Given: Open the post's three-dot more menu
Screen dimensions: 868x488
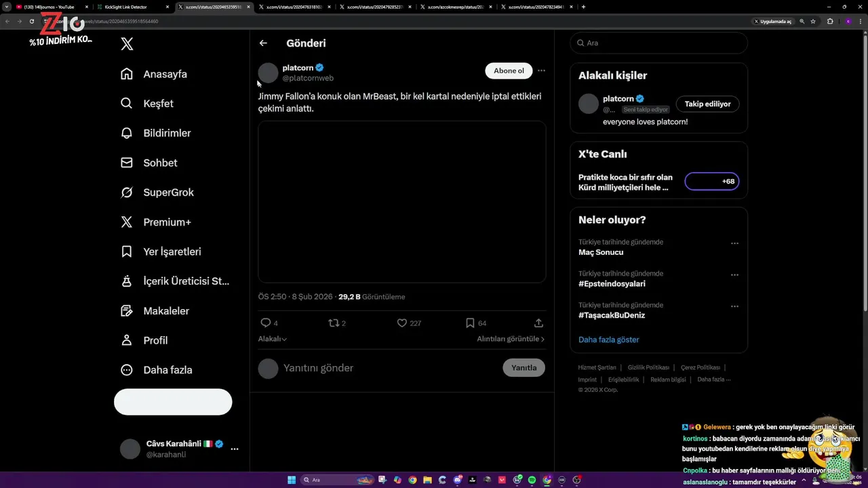Looking at the screenshot, I should tap(541, 70).
